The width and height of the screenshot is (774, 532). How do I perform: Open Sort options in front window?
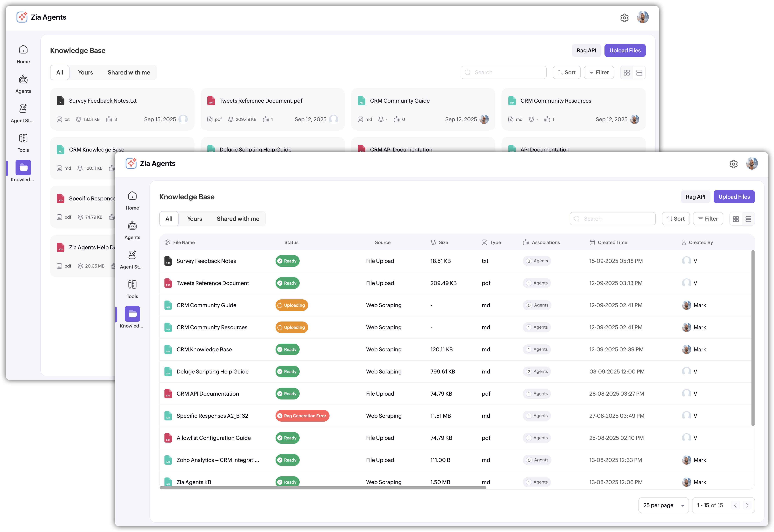[x=676, y=219]
